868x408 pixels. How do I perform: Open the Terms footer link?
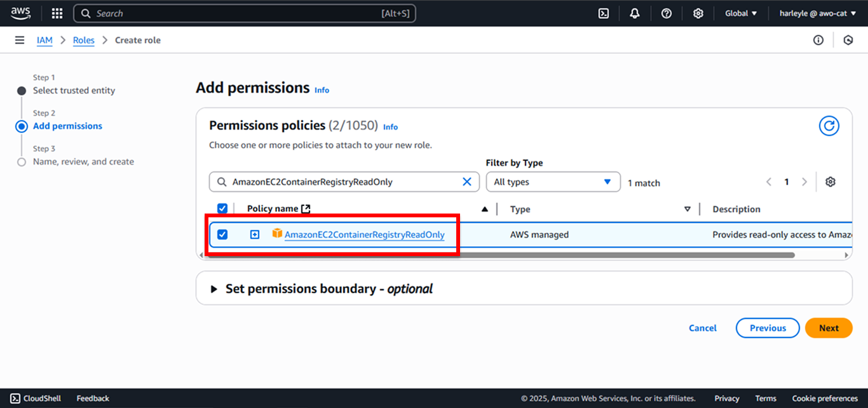click(x=766, y=398)
